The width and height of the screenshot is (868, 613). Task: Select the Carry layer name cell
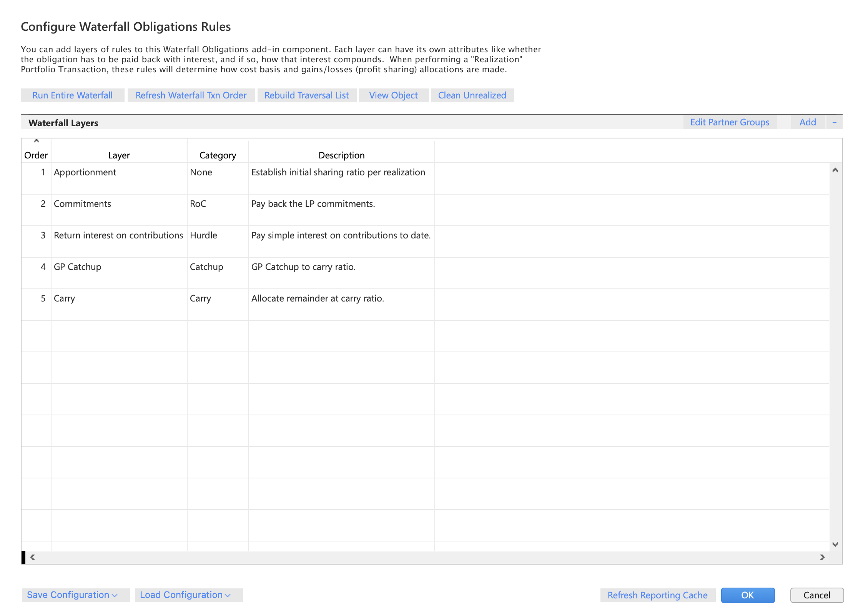coord(119,304)
